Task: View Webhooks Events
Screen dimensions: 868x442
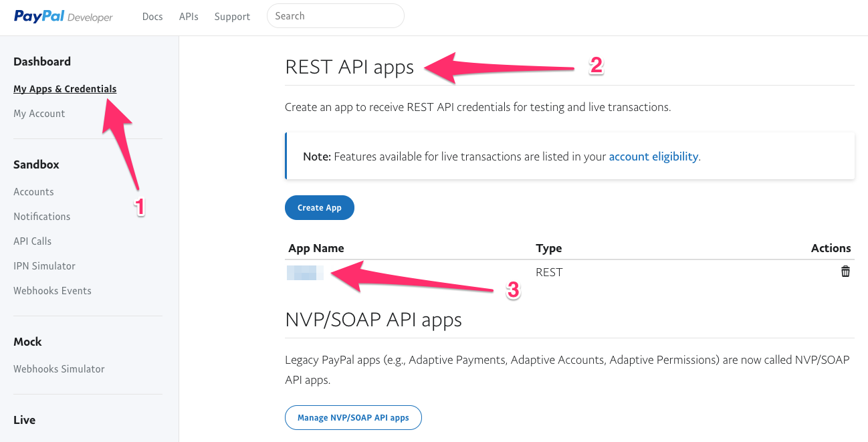Action: 52,290
